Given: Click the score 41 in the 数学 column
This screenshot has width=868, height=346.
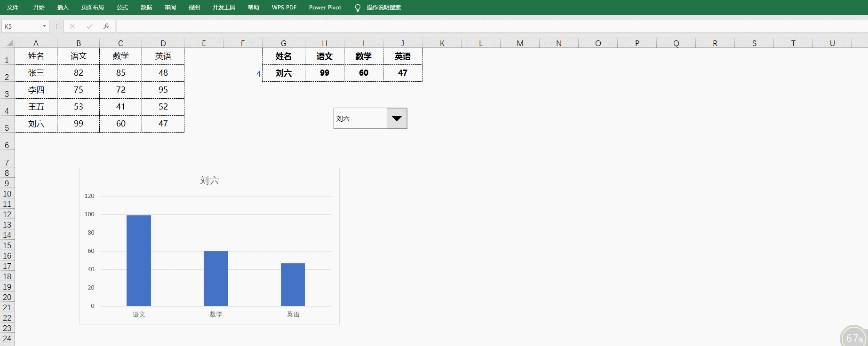Looking at the screenshot, I should (121, 107).
